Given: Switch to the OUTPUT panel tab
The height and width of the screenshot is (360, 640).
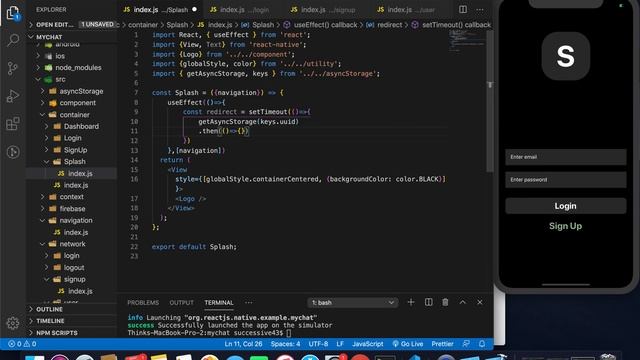Looking at the screenshot, I should pyautogui.click(x=181, y=302).
